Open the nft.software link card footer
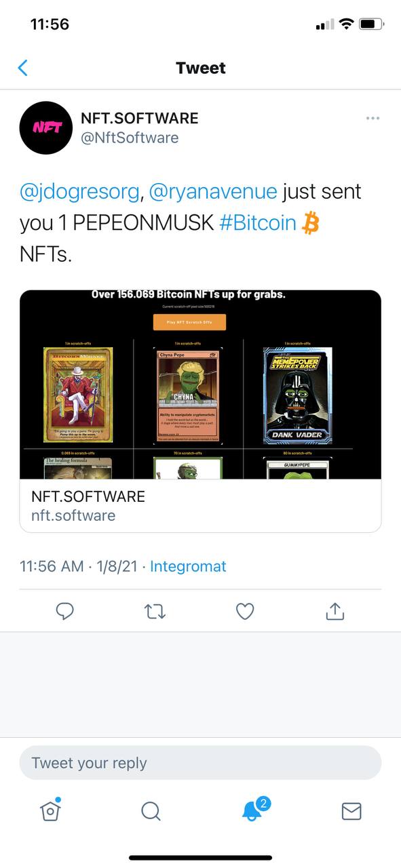This screenshot has height=868, width=401. tap(200, 506)
